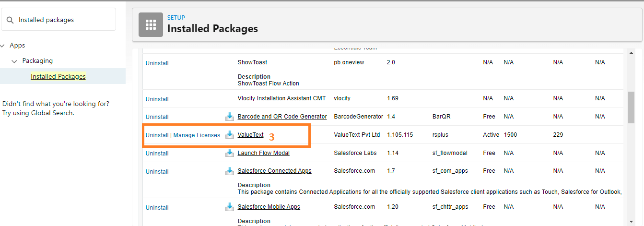The image size is (644, 226).
Task: Click the SETUP breadcrumb label
Action: (176, 18)
